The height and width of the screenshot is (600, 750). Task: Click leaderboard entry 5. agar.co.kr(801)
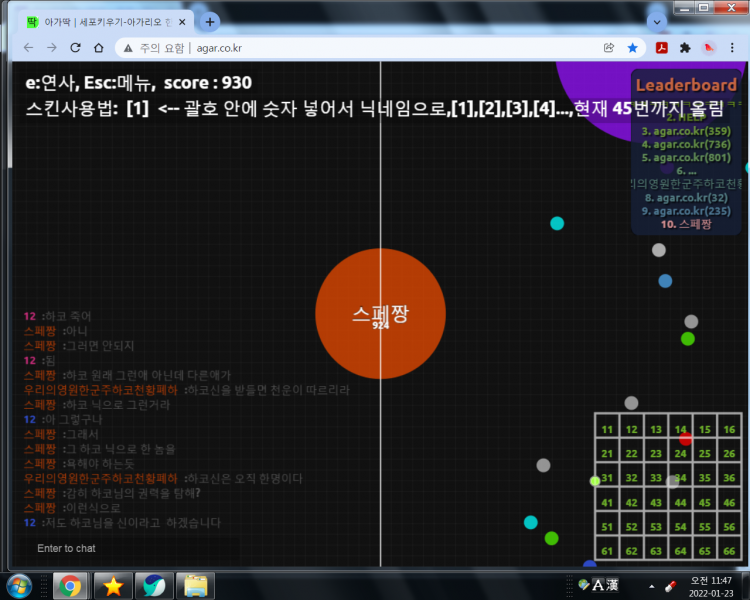686,157
